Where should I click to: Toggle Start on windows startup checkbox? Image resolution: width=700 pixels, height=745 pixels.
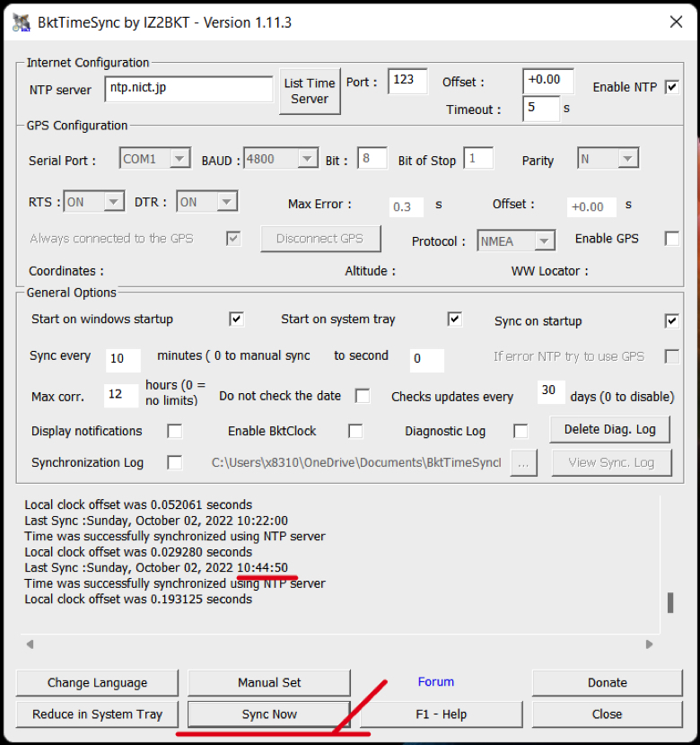pos(237,319)
